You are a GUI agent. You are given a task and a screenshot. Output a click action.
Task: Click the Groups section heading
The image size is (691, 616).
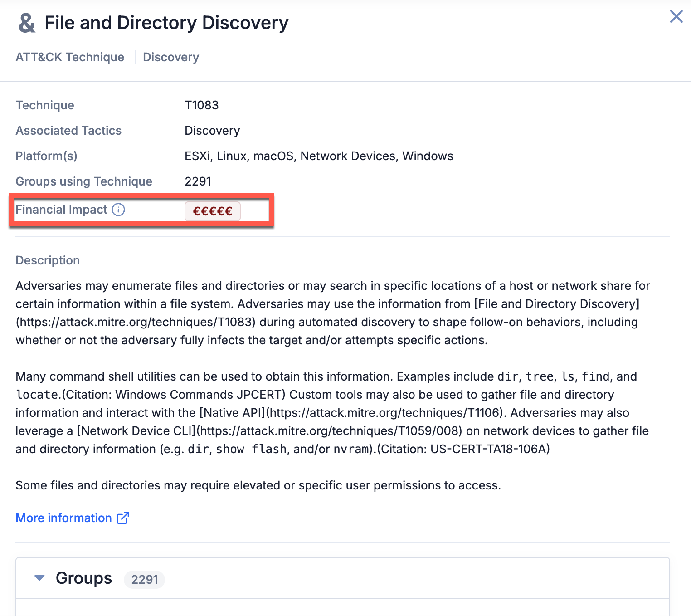click(84, 578)
